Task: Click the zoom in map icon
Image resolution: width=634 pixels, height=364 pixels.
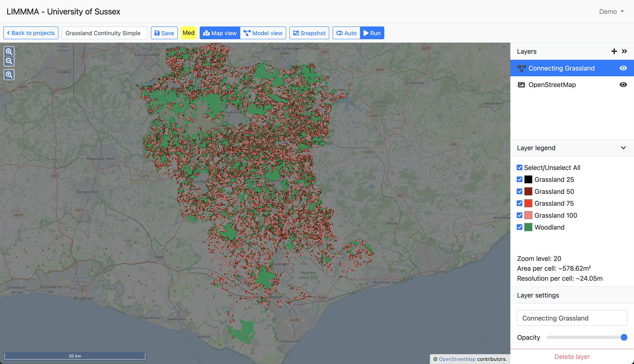Action: click(9, 51)
